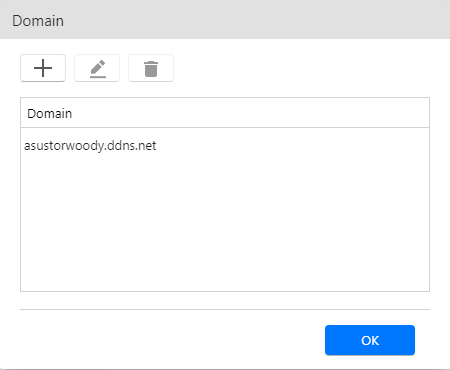Click the blank area of the domain list
Screen dimensions: 450x370
pos(225,223)
